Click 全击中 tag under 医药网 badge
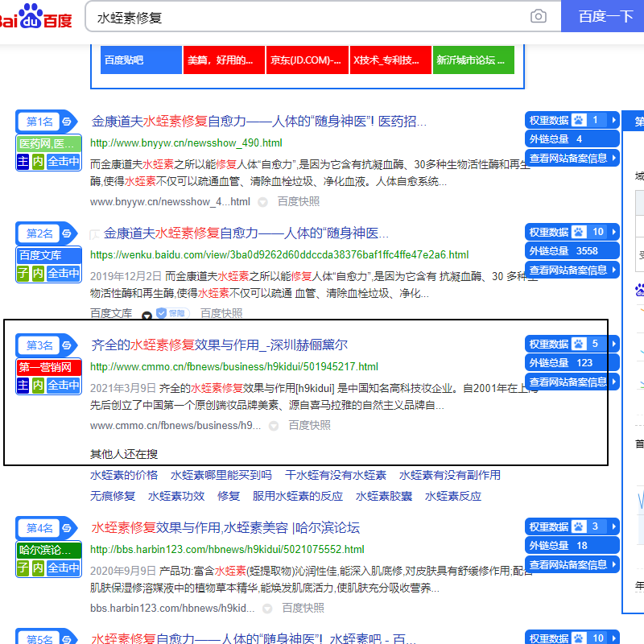644x644 pixels. click(64, 162)
